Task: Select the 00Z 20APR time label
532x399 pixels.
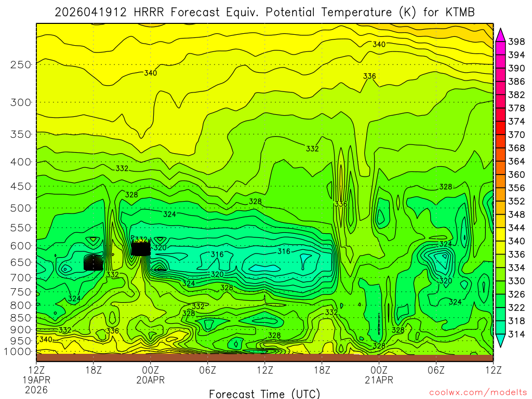Action: [150, 375]
